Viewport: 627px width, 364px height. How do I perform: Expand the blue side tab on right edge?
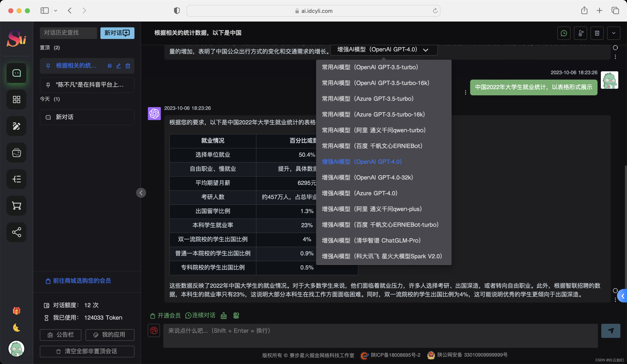(622, 296)
